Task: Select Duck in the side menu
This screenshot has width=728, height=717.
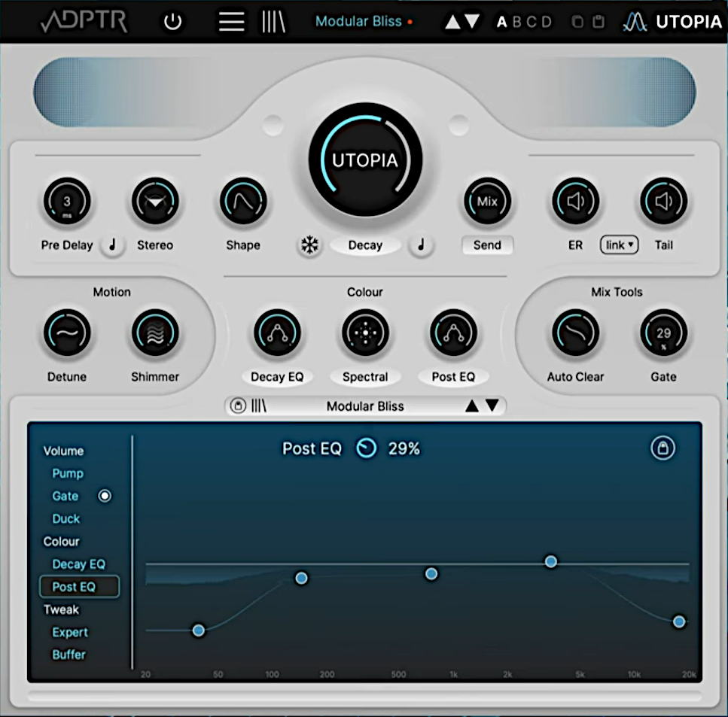Action: click(66, 519)
